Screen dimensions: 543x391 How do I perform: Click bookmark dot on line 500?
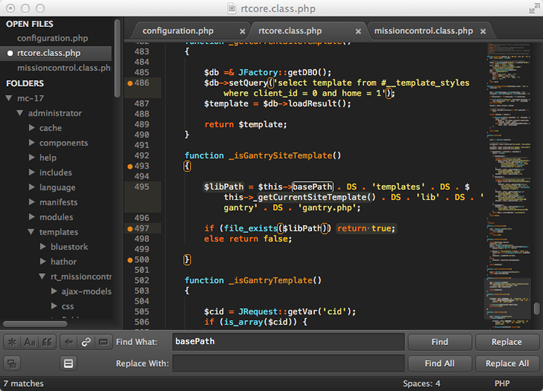click(x=130, y=260)
